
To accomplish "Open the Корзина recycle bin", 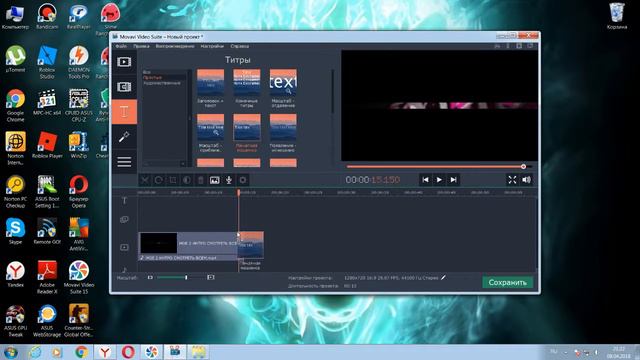I will (617, 16).
